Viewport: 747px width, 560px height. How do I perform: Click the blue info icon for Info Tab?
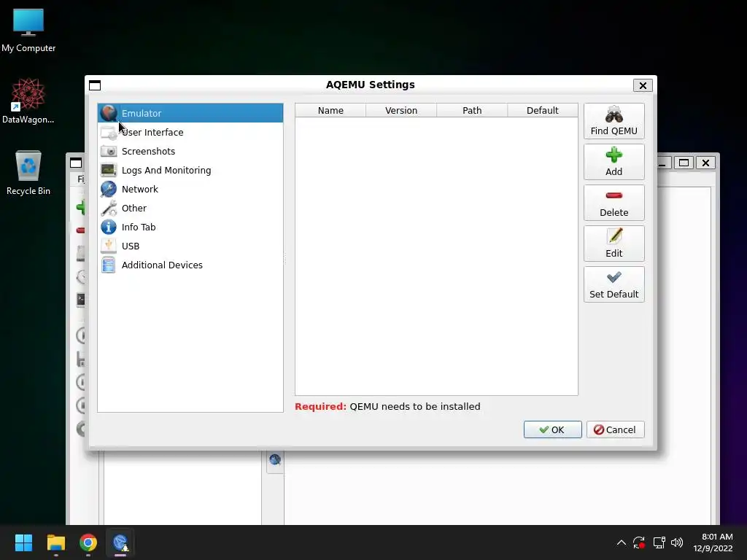pos(109,227)
